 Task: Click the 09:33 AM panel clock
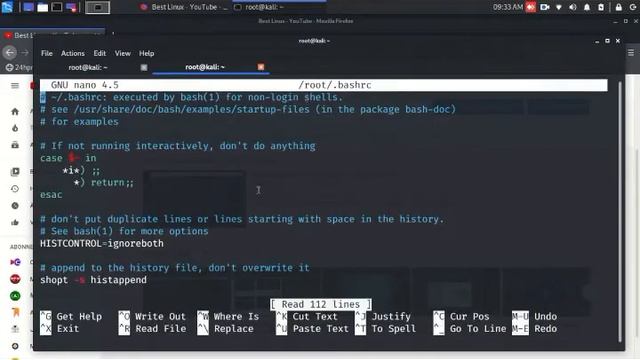coord(507,7)
